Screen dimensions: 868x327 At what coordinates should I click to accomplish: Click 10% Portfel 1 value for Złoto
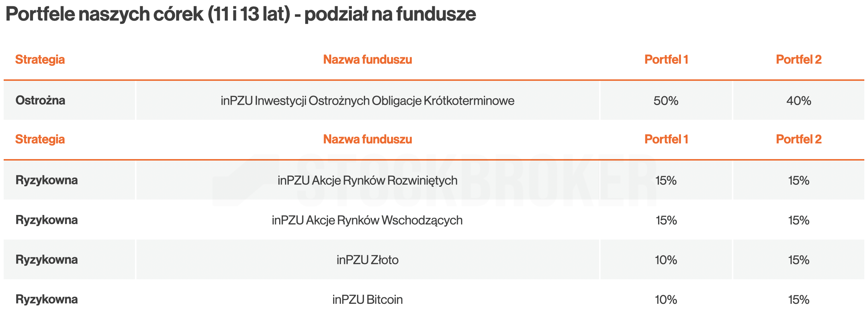pos(666,260)
